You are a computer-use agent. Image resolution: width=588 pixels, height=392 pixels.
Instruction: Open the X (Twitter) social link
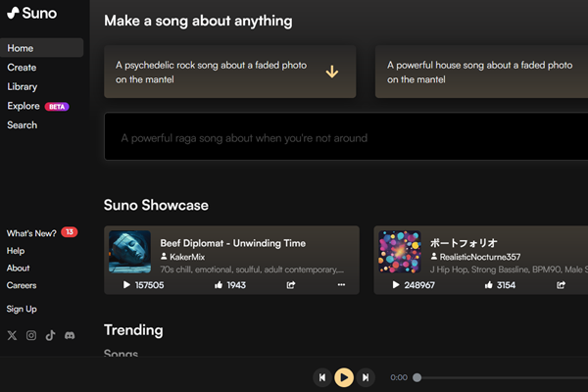click(x=12, y=335)
